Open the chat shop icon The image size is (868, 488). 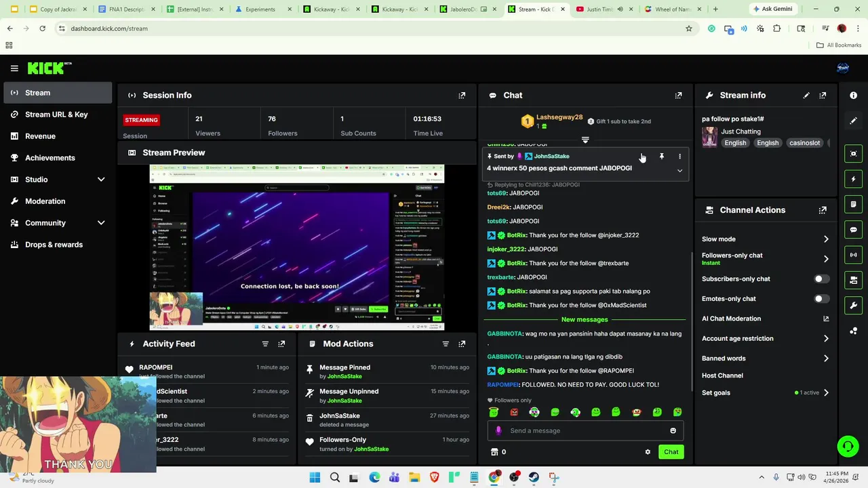point(494,452)
